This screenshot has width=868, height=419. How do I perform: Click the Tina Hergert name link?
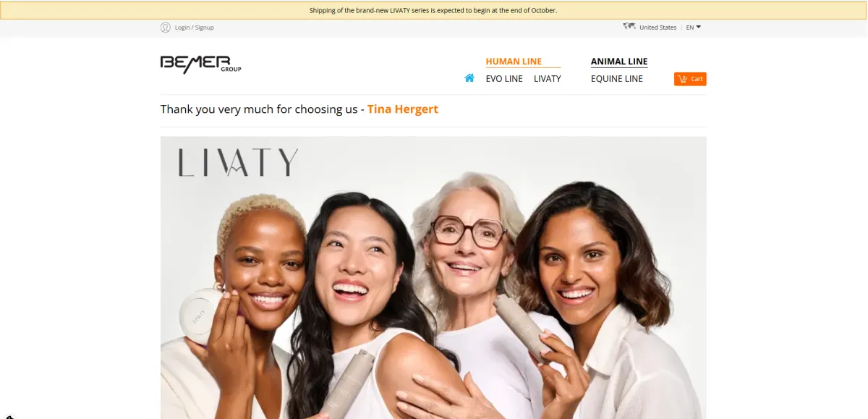click(403, 109)
